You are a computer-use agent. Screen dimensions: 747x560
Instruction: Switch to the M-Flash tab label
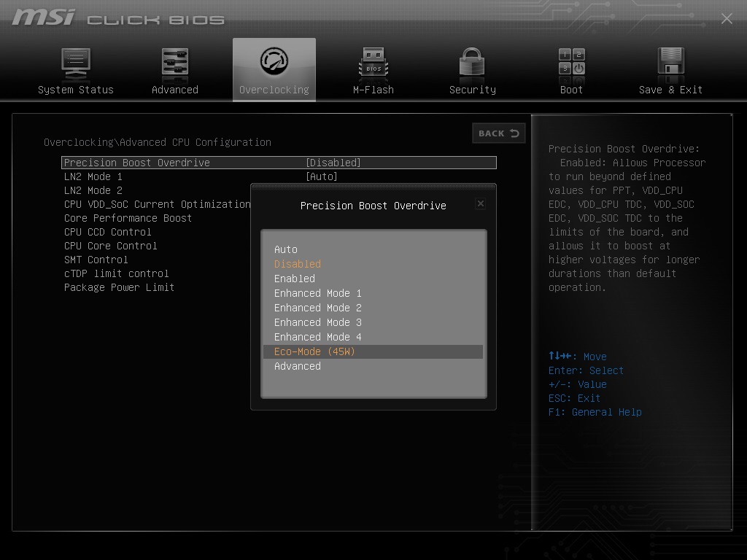pyautogui.click(x=373, y=90)
